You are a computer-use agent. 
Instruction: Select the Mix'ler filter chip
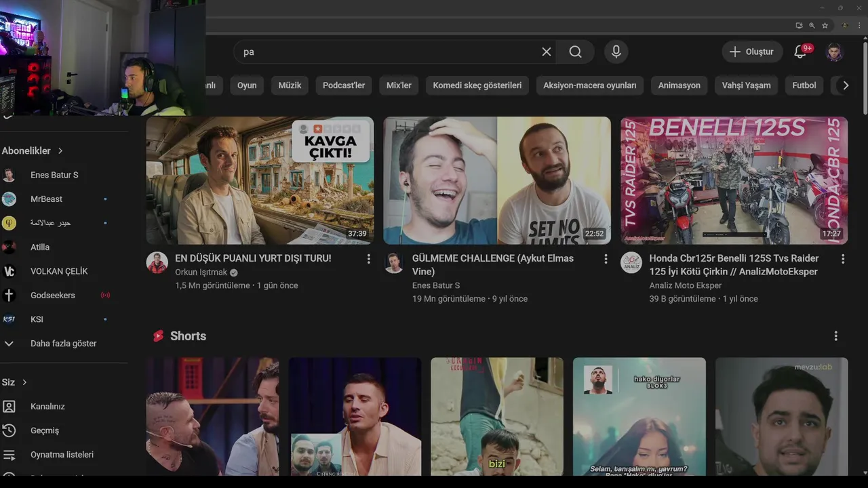pyautogui.click(x=399, y=85)
